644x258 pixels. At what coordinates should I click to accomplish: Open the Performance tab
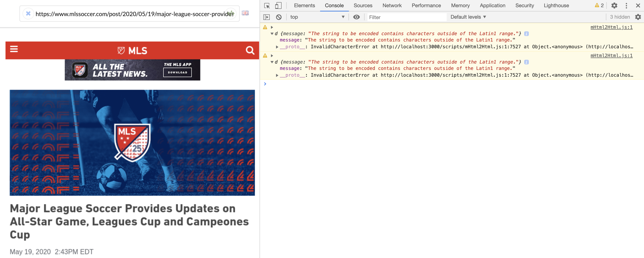[x=426, y=6]
